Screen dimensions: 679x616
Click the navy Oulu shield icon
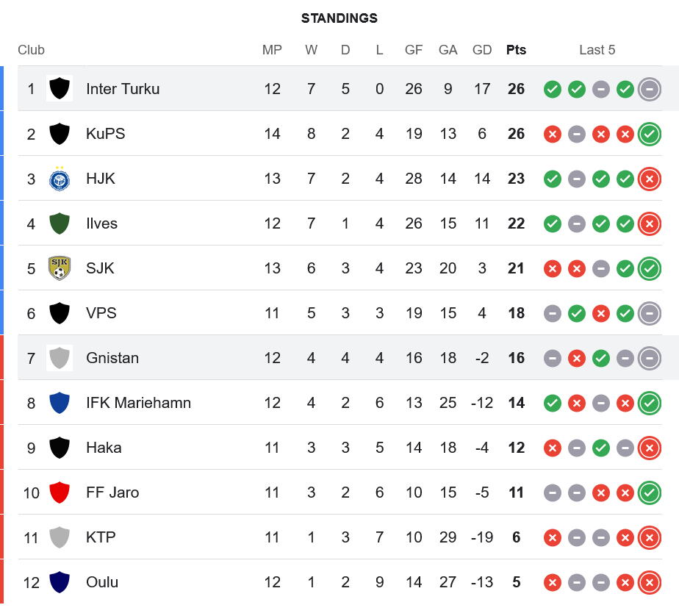pos(59,582)
